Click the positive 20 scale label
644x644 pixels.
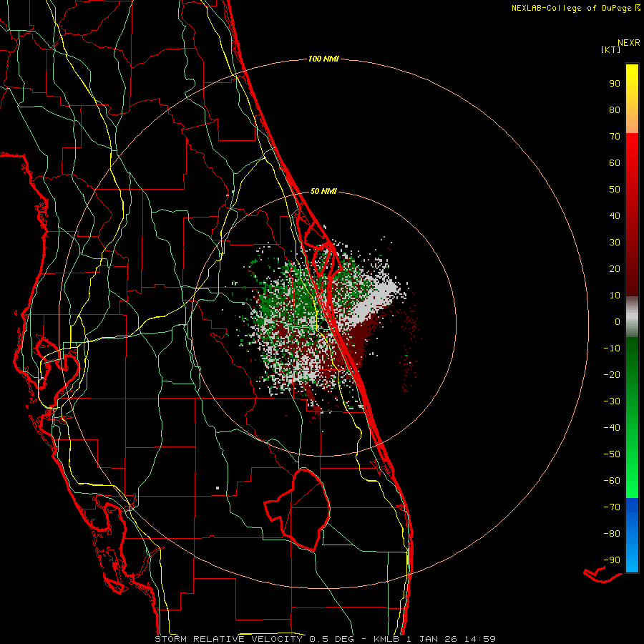click(615, 268)
